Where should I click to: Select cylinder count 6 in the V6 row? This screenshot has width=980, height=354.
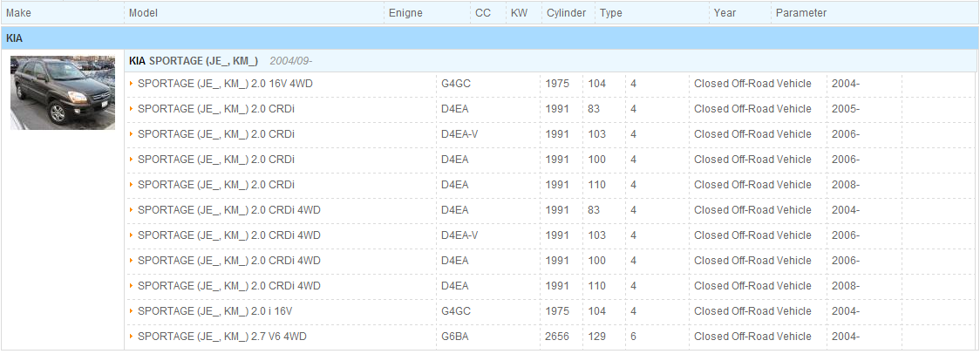point(633,337)
